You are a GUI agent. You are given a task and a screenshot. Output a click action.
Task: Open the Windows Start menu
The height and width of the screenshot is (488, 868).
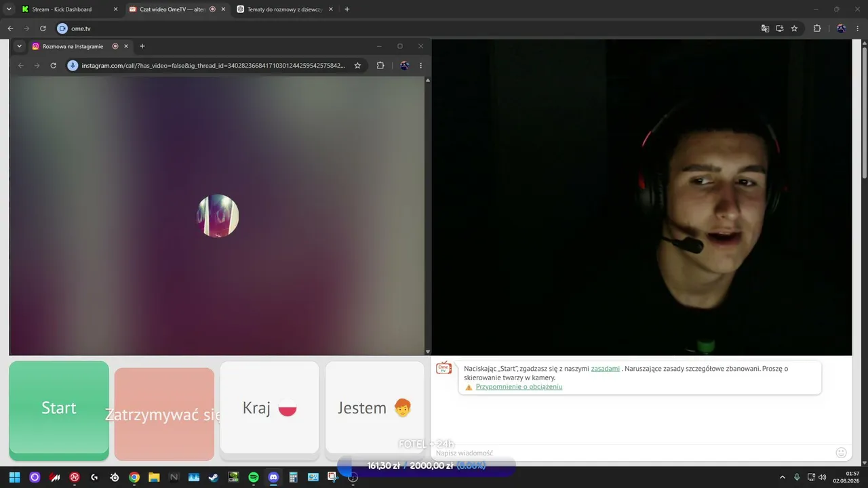pyautogui.click(x=15, y=477)
